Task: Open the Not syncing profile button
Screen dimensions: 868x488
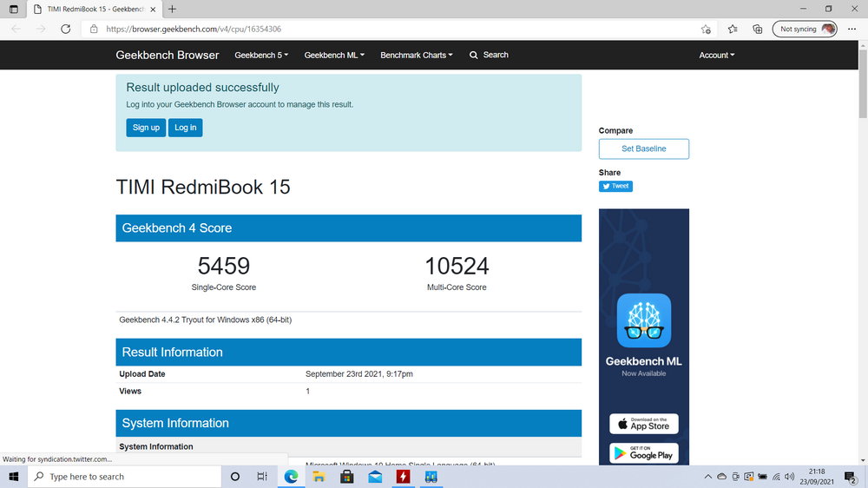Action: (805, 29)
